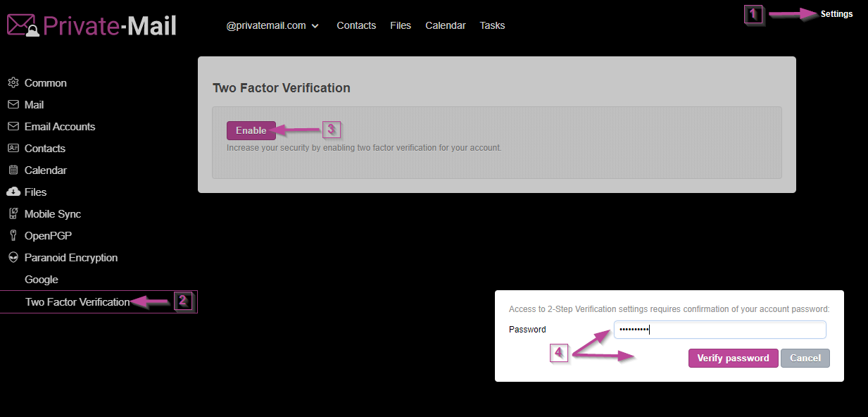Open Tasks from the top navigation

(492, 25)
